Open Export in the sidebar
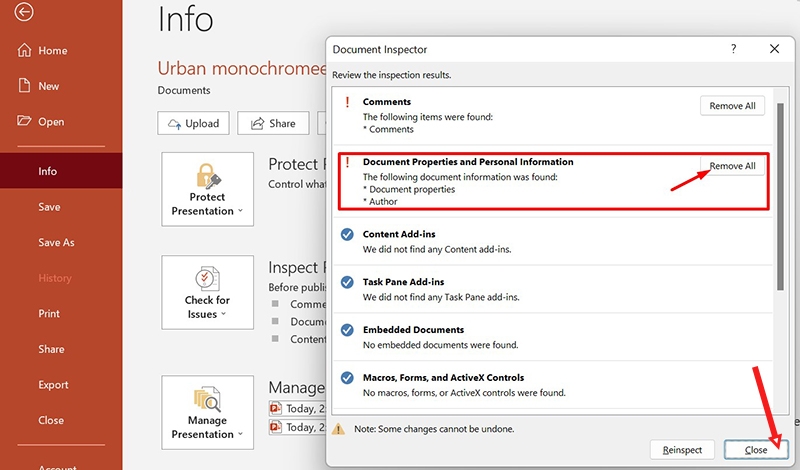This screenshot has height=470, width=800. 53,385
